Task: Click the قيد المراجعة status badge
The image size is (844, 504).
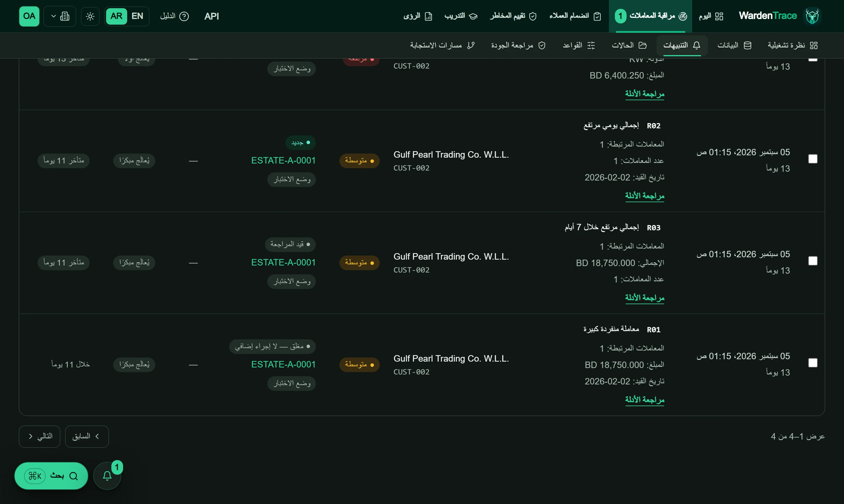Action: tap(290, 244)
